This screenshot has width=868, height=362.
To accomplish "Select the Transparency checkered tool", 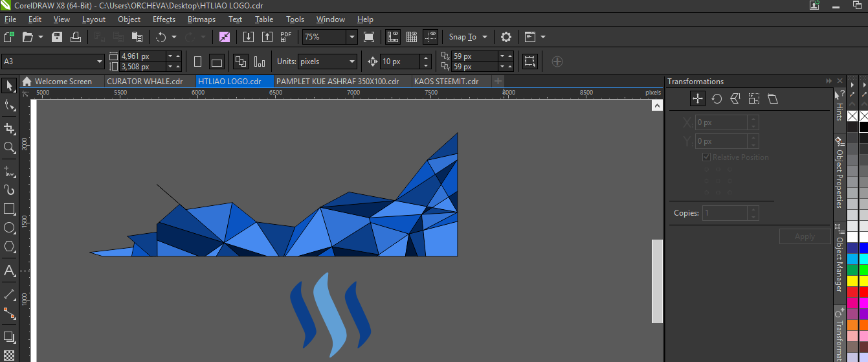I will tap(9, 355).
